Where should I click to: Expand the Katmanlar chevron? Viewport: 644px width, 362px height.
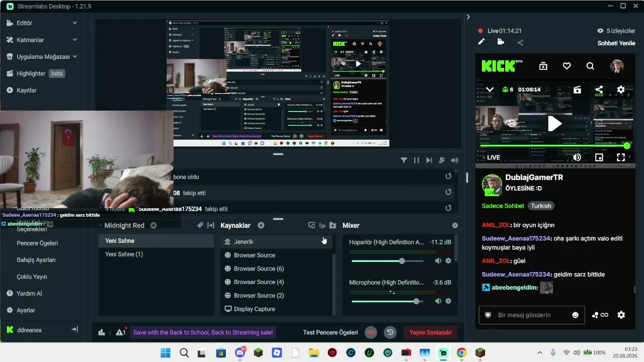75,40
